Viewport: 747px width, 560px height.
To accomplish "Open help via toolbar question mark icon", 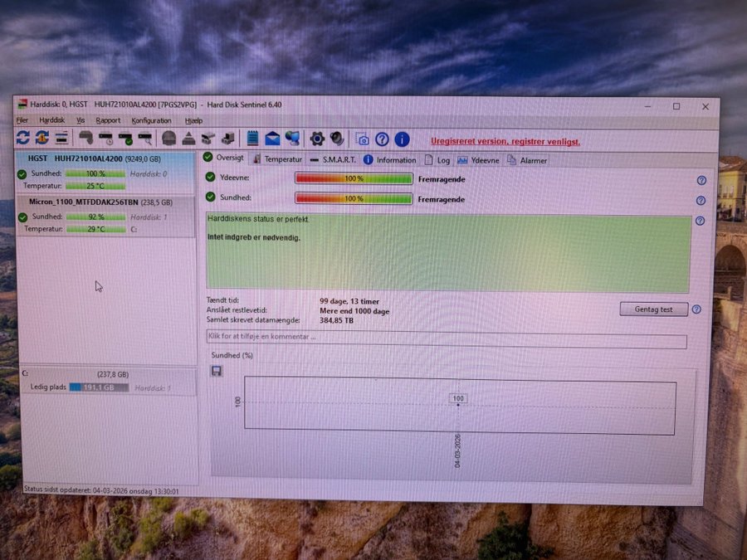I will (382, 139).
